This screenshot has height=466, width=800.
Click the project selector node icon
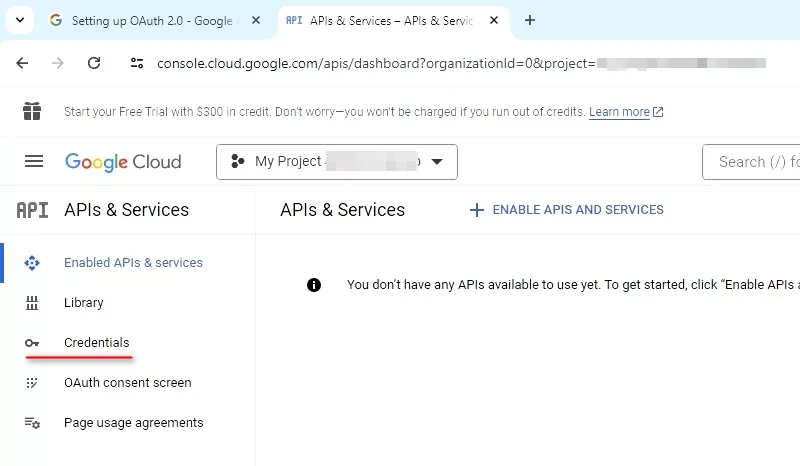click(x=238, y=161)
